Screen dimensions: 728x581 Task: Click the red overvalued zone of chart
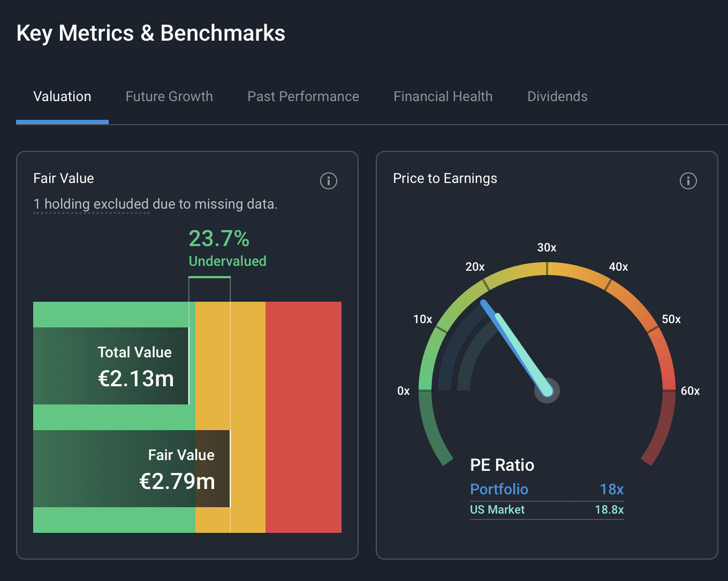tap(304, 417)
